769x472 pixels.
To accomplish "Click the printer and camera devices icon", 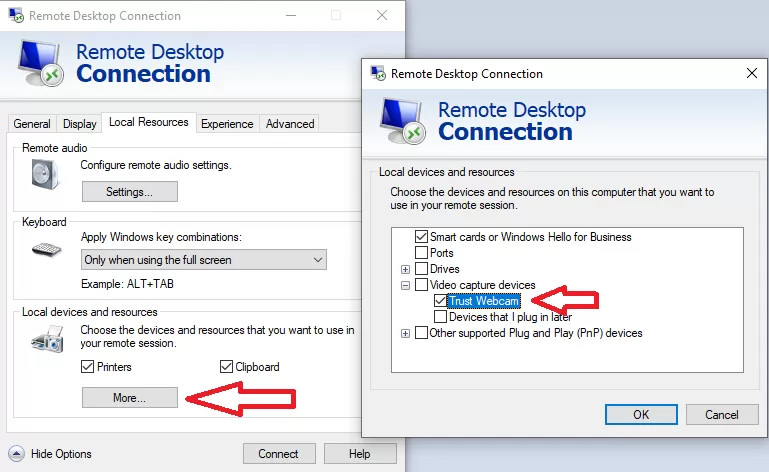I will click(x=48, y=339).
